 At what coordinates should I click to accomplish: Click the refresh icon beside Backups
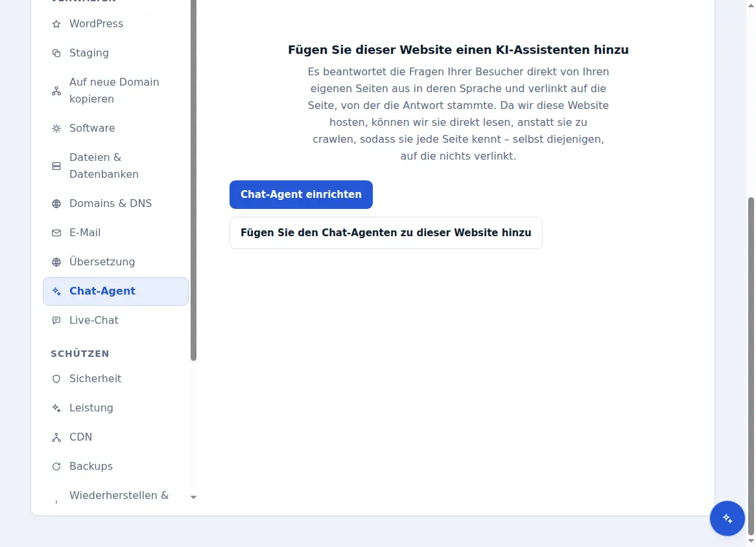56,467
